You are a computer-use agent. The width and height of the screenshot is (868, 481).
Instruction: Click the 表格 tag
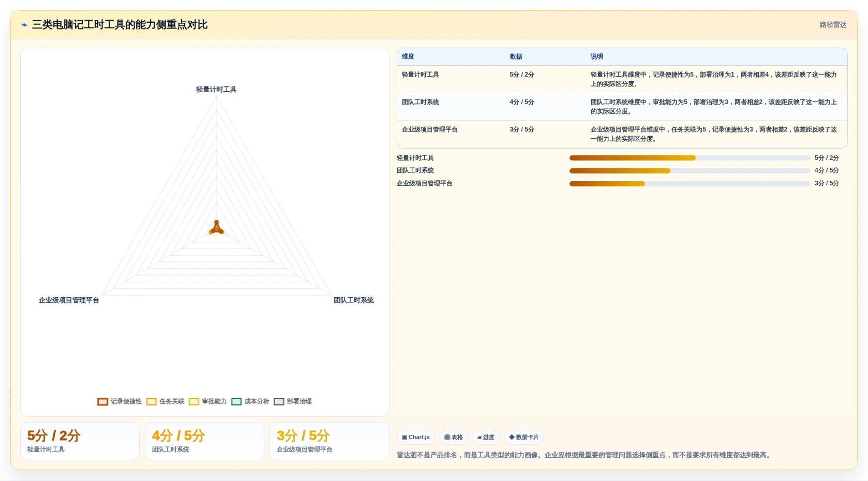coord(454,438)
